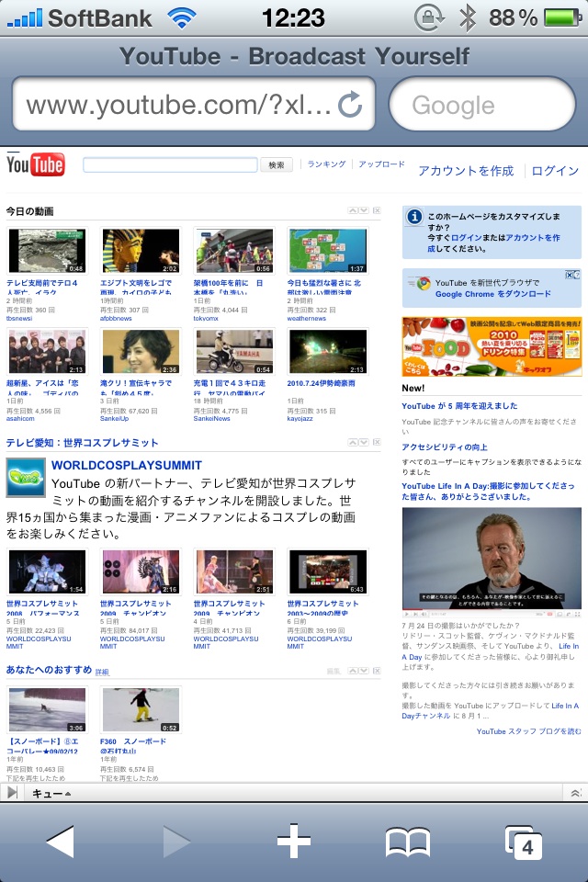Open アクセシビリティの向上 link
The height and width of the screenshot is (882, 588).
tap(445, 447)
